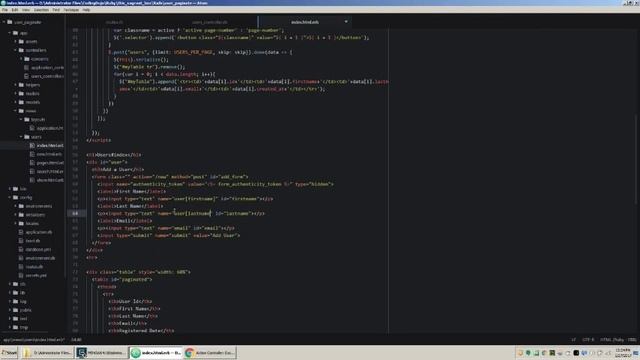
Task: Select the models folder icon
Action: point(21,102)
